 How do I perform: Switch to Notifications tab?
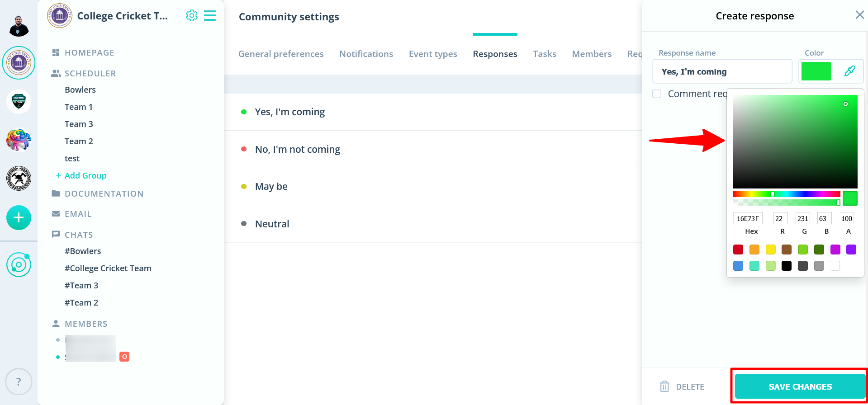tap(366, 54)
